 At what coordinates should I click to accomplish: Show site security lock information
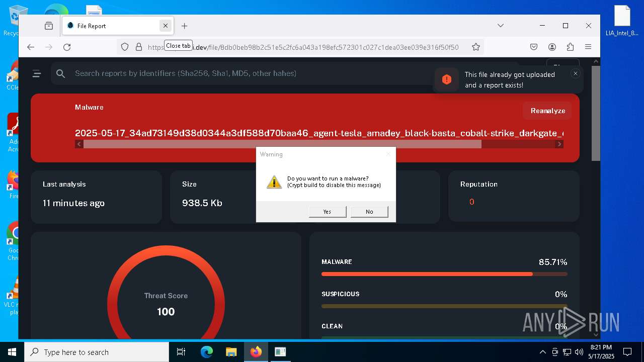coord(139,47)
